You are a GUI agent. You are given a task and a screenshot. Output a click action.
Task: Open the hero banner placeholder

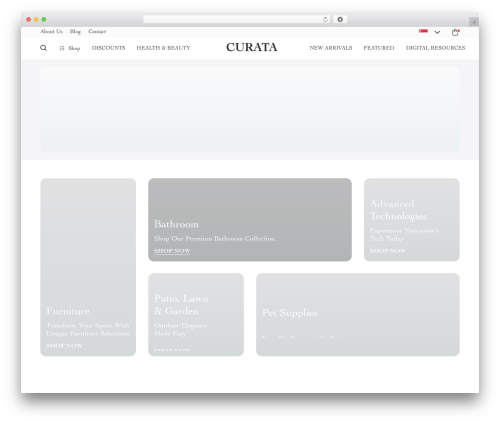coord(250,110)
